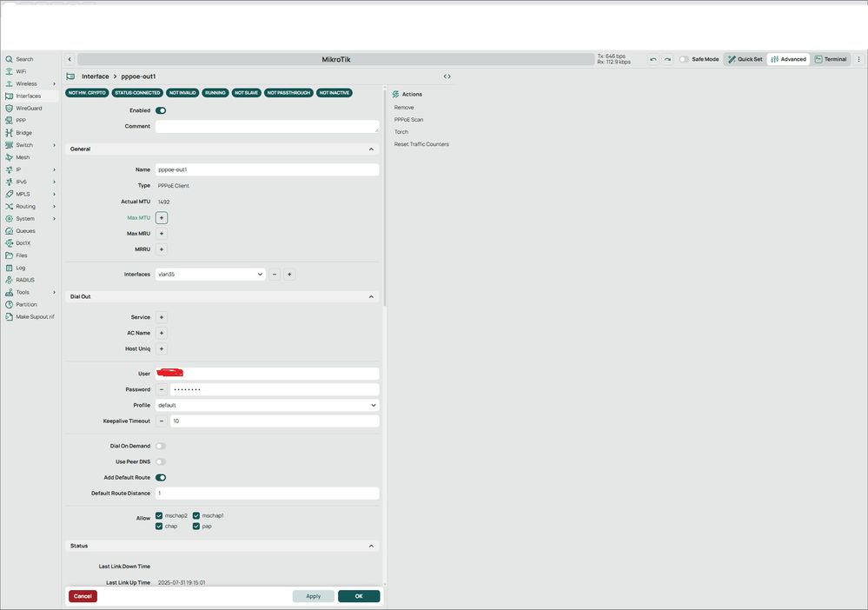Click the PPPoE Scan action
The height and width of the screenshot is (610, 868).
click(408, 120)
